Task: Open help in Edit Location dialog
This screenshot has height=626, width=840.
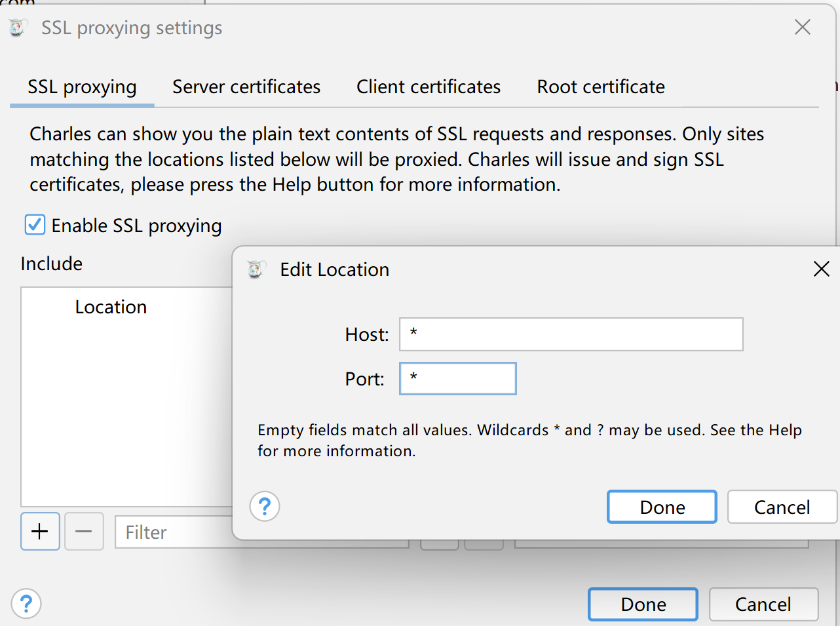Action: 265,507
